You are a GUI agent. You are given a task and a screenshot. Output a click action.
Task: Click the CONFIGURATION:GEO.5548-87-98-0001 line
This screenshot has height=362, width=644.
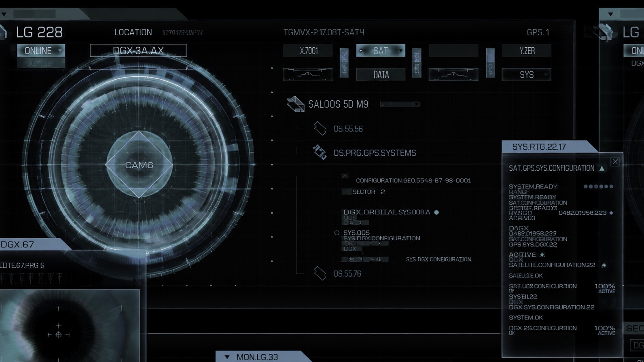[x=413, y=181]
